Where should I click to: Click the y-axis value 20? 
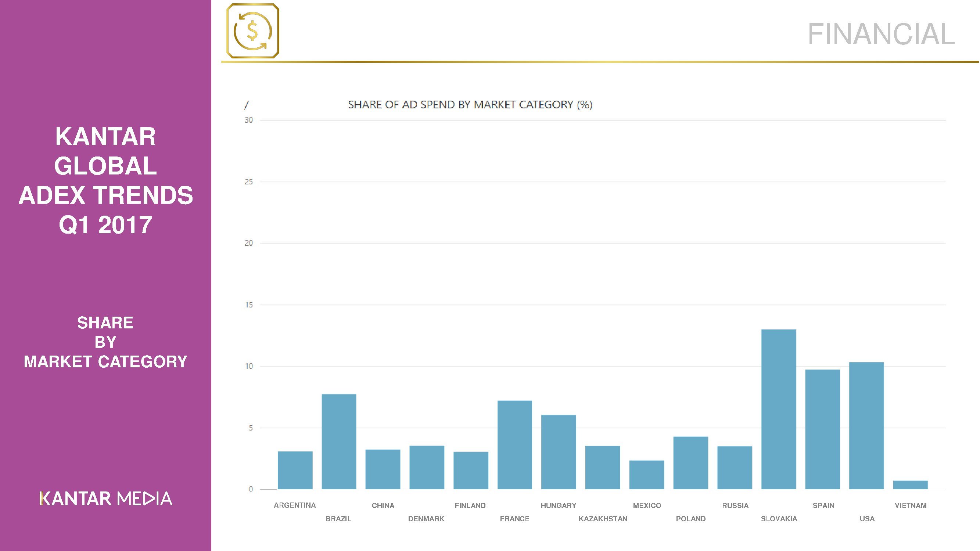pos(249,243)
